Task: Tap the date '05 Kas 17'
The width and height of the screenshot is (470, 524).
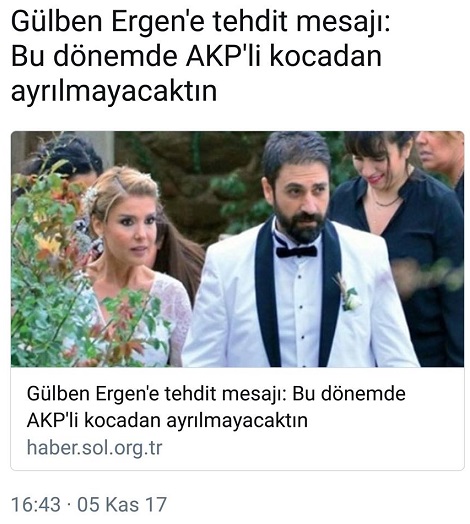Action: click(x=122, y=504)
